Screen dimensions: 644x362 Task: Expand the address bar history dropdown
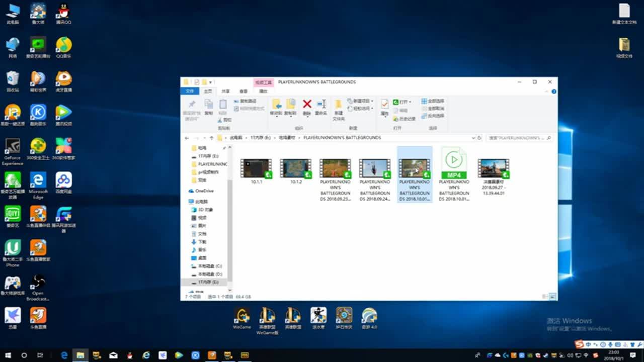point(473,138)
